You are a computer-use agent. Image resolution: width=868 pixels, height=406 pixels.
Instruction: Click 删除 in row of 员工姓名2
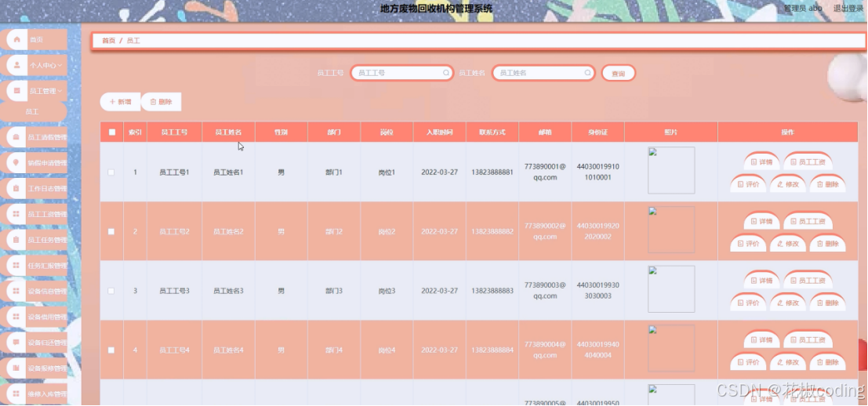(x=827, y=244)
